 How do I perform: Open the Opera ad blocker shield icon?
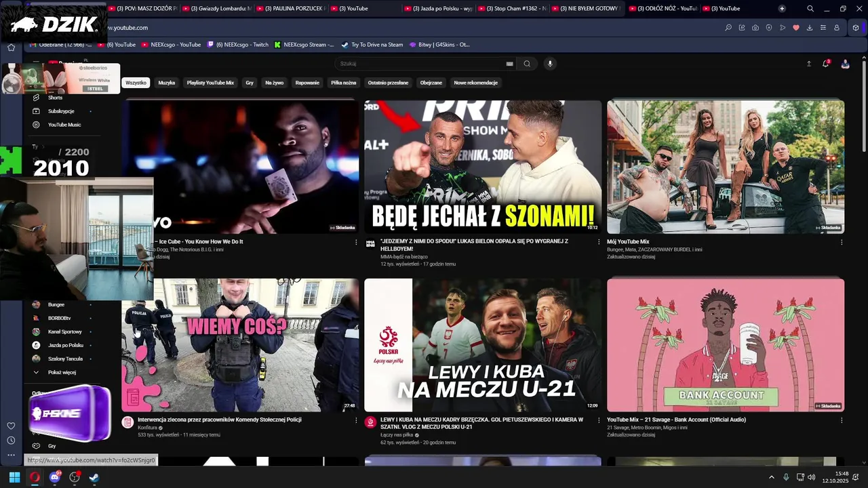pyautogui.click(x=769, y=28)
